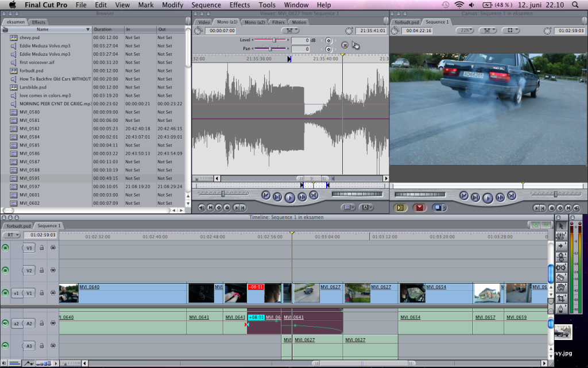
Task: Open the Modify menu
Action: 172,5
